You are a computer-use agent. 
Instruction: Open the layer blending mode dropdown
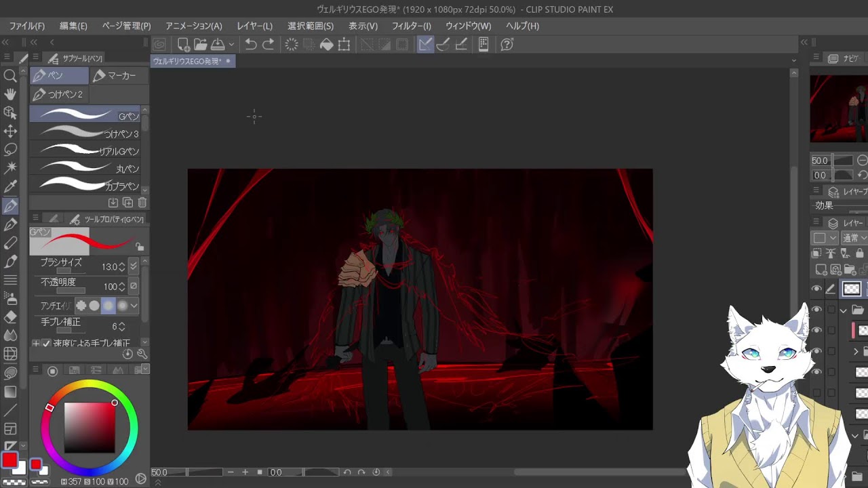pyautogui.click(x=853, y=238)
